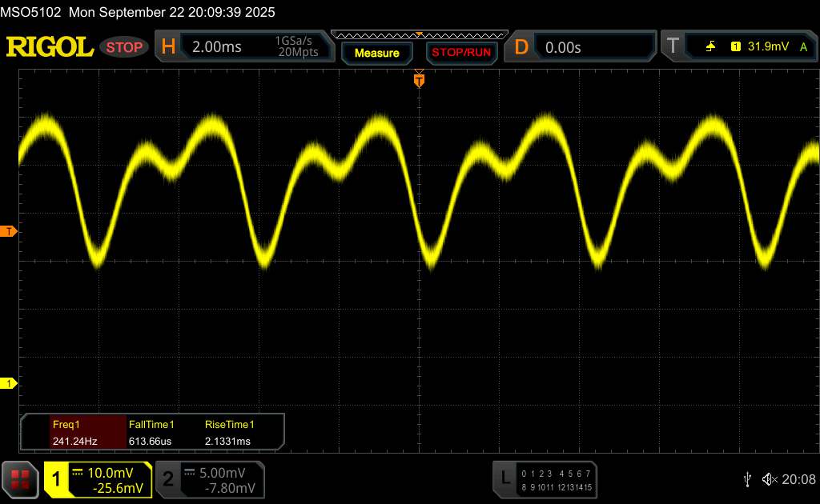Toggle the muted speaker sound icon
This screenshot has width=820, height=504.
(770, 479)
